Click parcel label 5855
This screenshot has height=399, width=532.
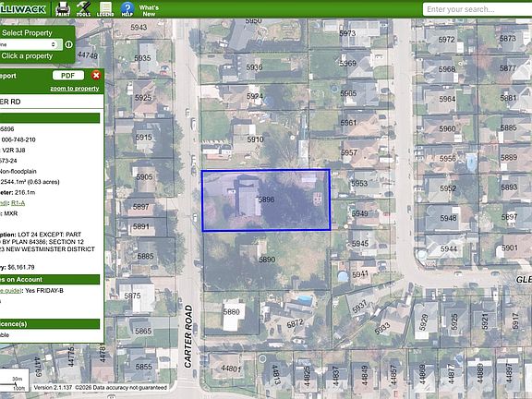click(x=143, y=367)
